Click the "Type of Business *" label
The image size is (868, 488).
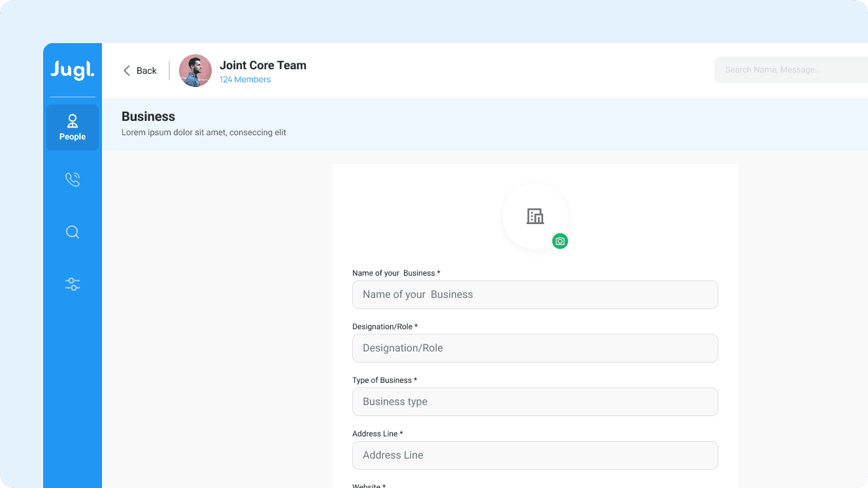pyautogui.click(x=384, y=380)
